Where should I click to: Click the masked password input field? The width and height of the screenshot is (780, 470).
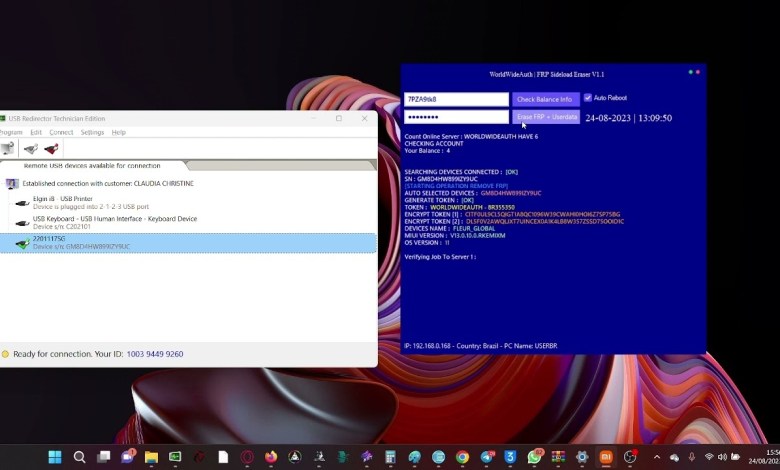[x=456, y=117]
